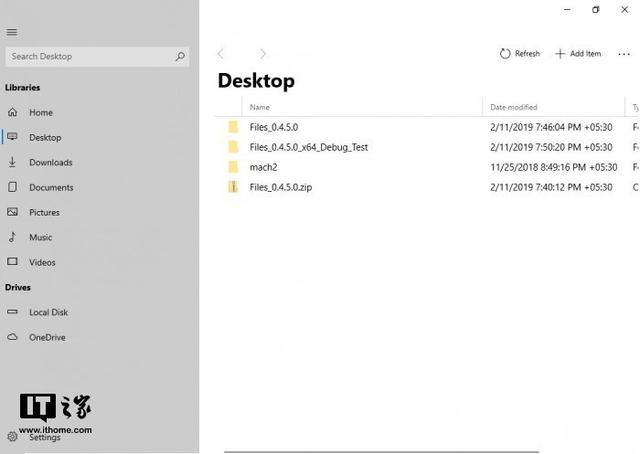Select Desktop in the sidebar
The height and width of the screenshot is (454, 640).
coord(45,138)
